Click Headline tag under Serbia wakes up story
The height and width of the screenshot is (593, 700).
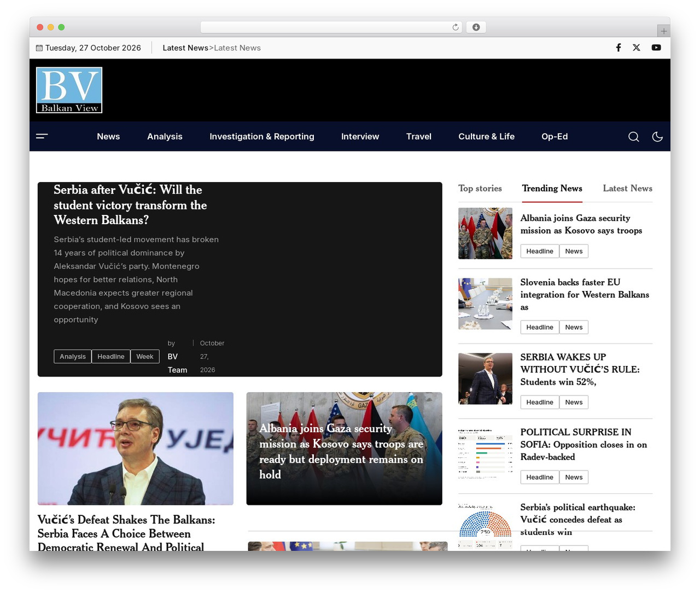(540, 402)
